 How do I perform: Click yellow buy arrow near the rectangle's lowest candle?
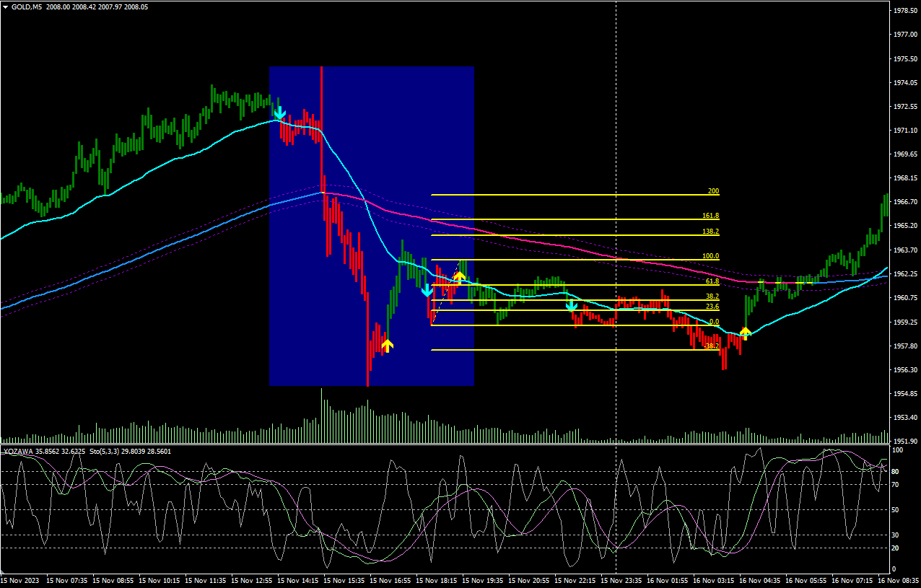click(387, 345)
